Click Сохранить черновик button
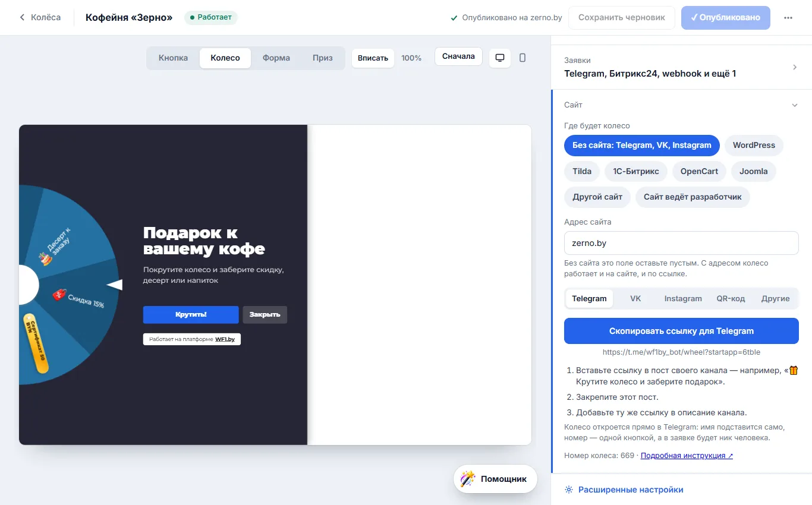This screenshot has width=812, height=505. (x=622, y=18)
